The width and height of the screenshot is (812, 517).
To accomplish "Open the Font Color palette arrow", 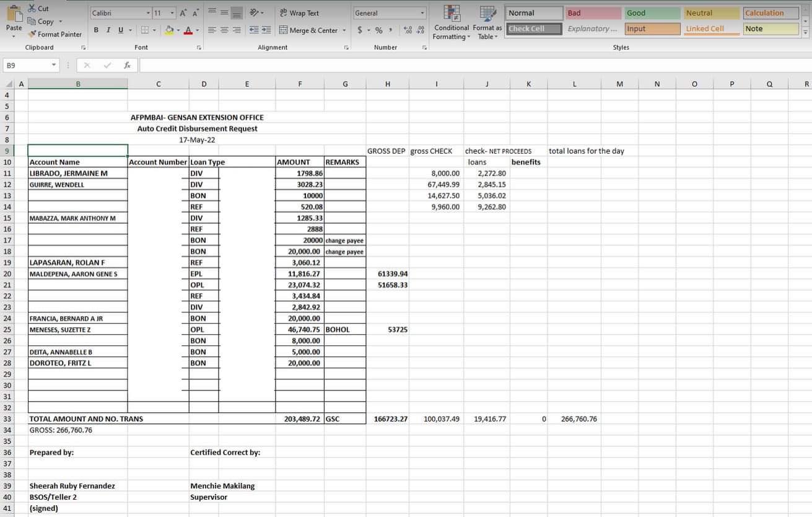I will 198,30.
